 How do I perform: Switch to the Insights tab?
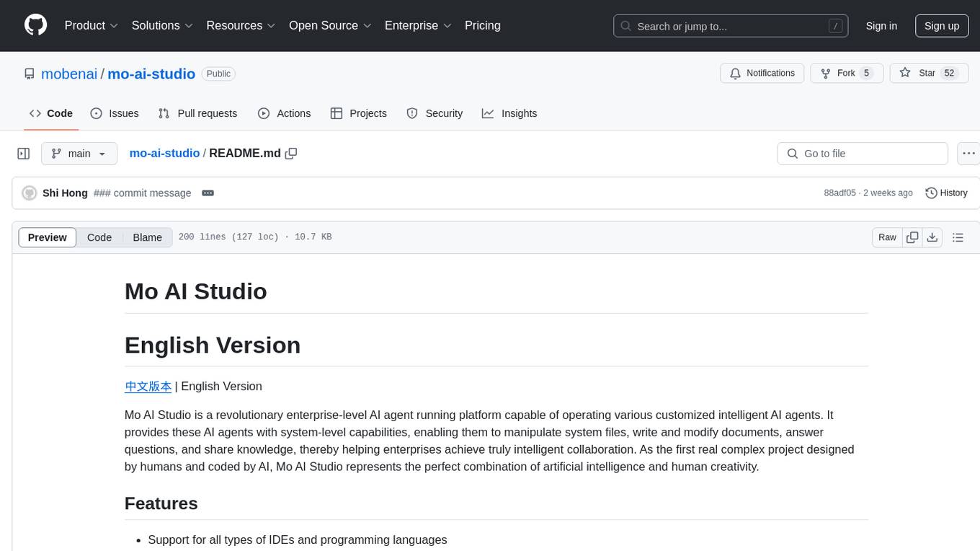(509, 113)
